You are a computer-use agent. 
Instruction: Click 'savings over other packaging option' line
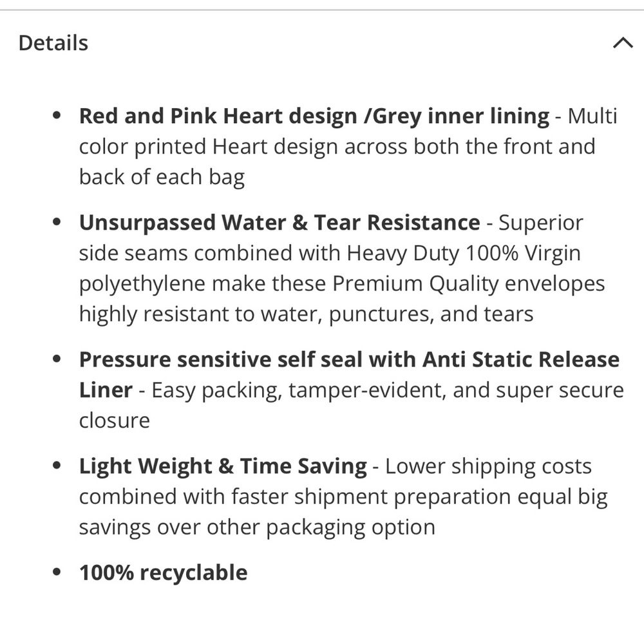257,527
